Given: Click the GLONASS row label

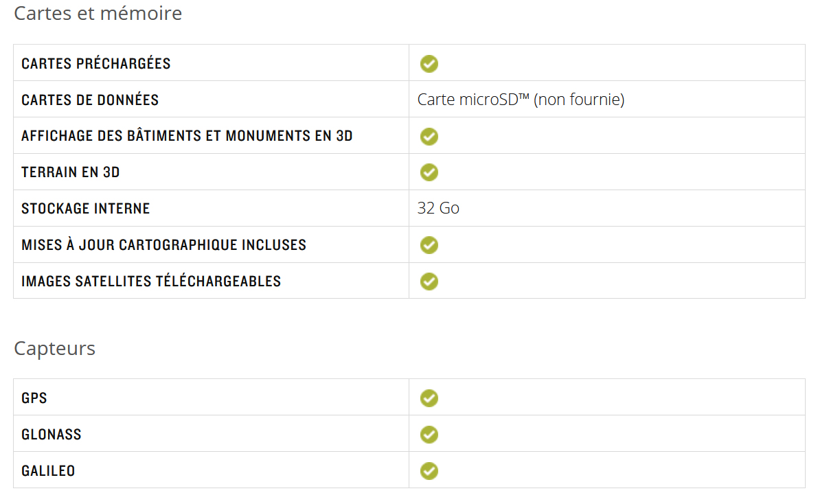Looking at the screenshot, I should [51, 435].
